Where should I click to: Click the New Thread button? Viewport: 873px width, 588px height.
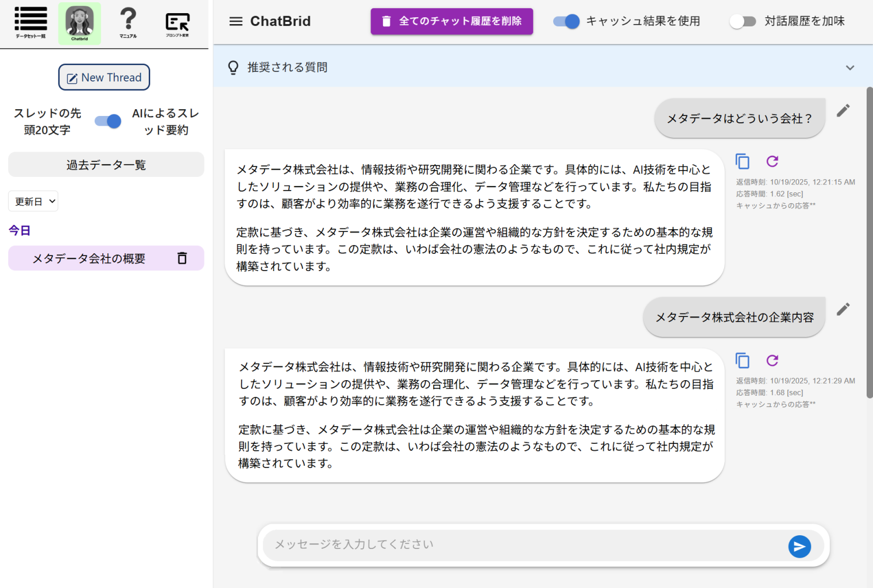104,78
